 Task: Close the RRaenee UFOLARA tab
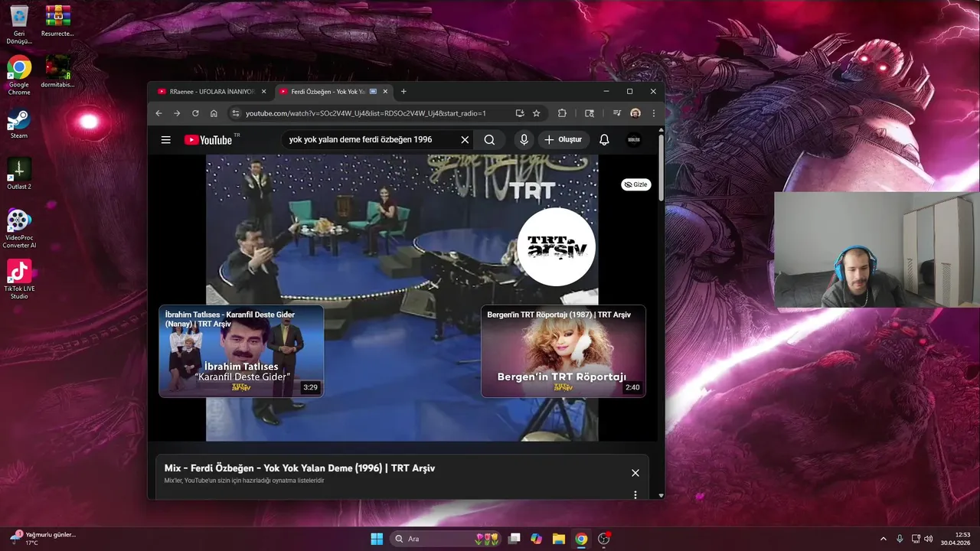pyautogui.click(x=264, y=92)
